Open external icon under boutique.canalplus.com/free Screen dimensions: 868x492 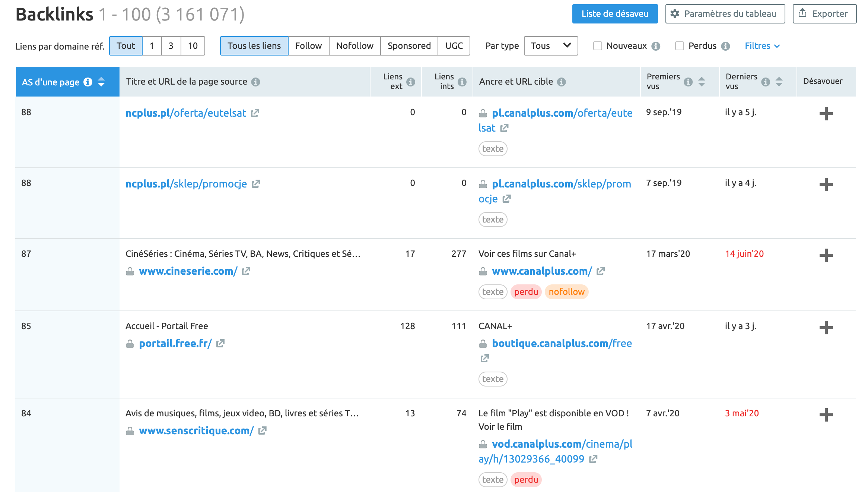pyautogui.click(x=484, y=358)
